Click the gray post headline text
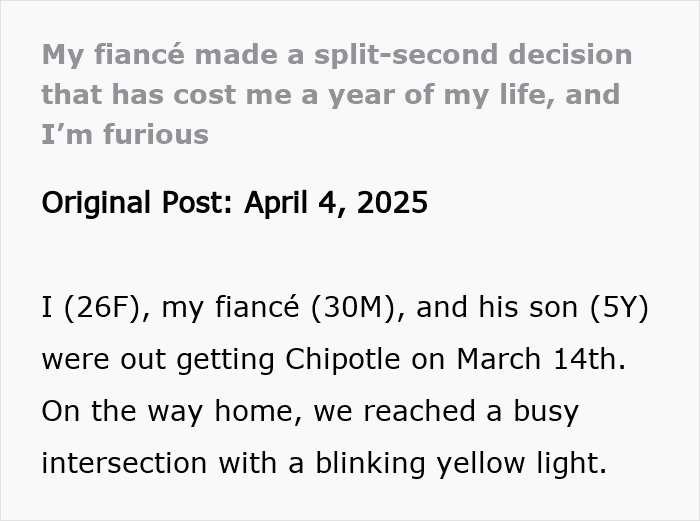 point(330,94)
